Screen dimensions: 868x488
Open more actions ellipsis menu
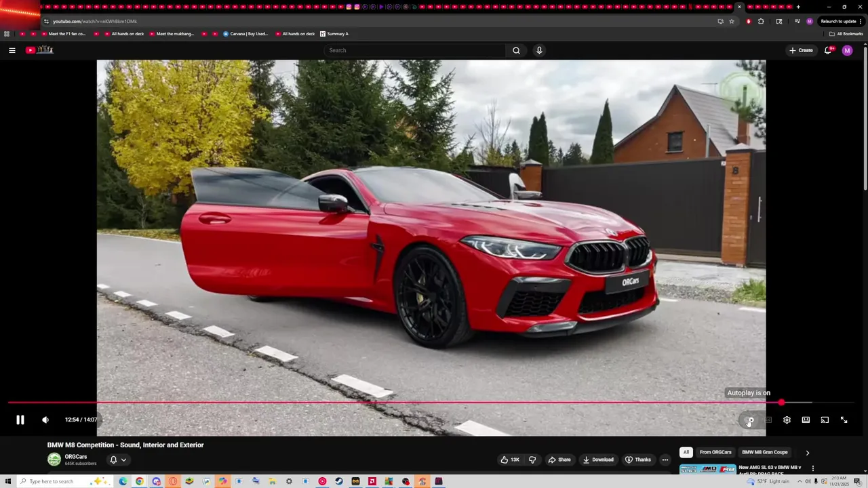pos(665,460)
